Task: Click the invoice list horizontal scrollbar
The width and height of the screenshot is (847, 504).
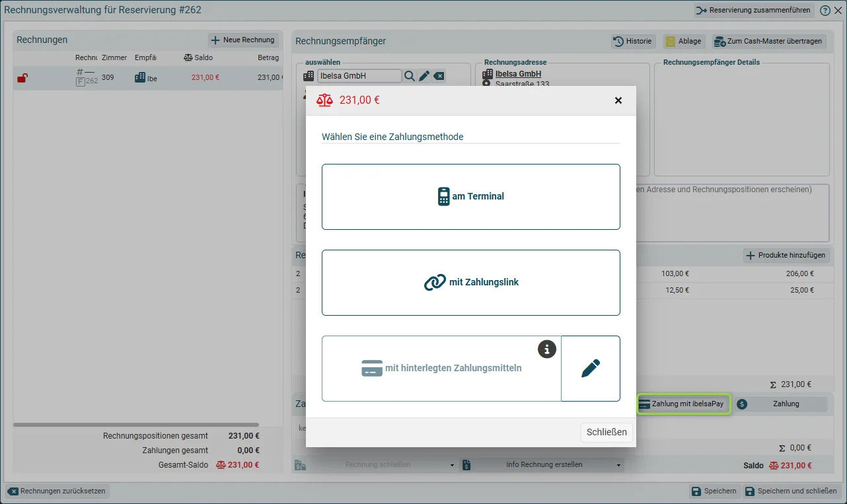Action: (136, 425)
